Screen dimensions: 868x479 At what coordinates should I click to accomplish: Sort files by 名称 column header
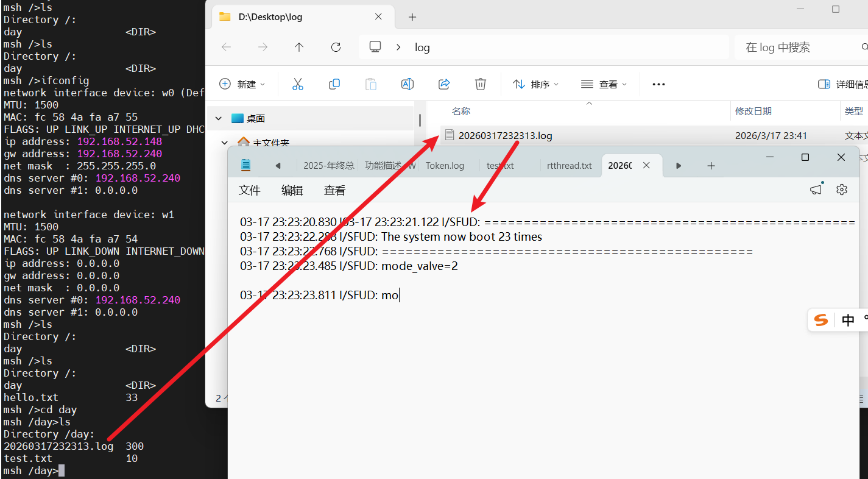coord(460,111)
